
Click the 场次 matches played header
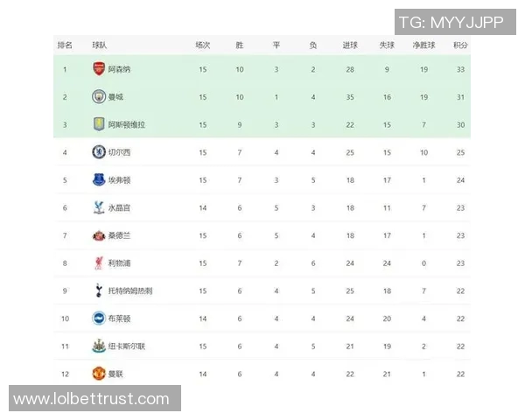pyautogui.click(x=203, y=45)
